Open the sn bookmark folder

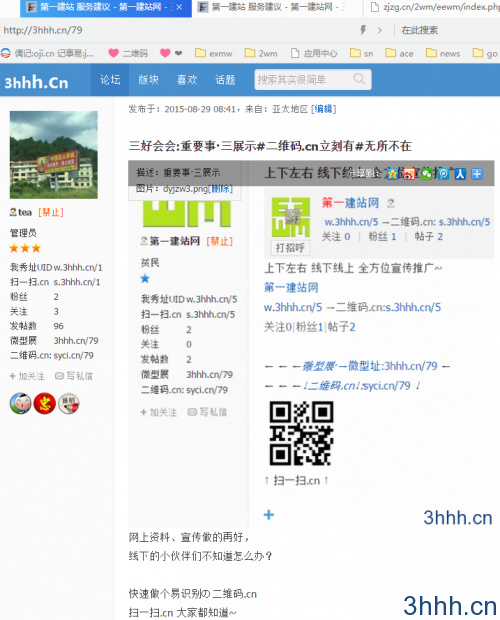point(361,53)
